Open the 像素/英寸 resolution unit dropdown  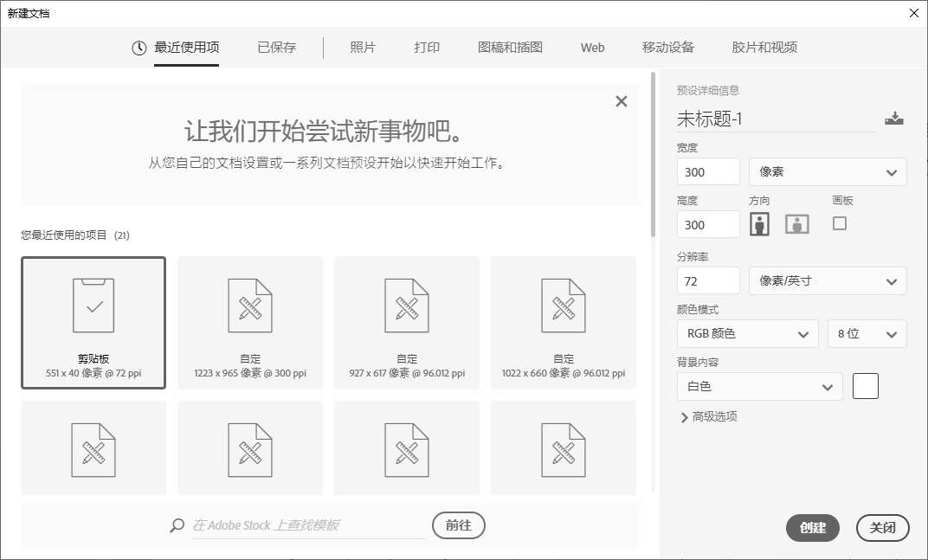point(827,280)
